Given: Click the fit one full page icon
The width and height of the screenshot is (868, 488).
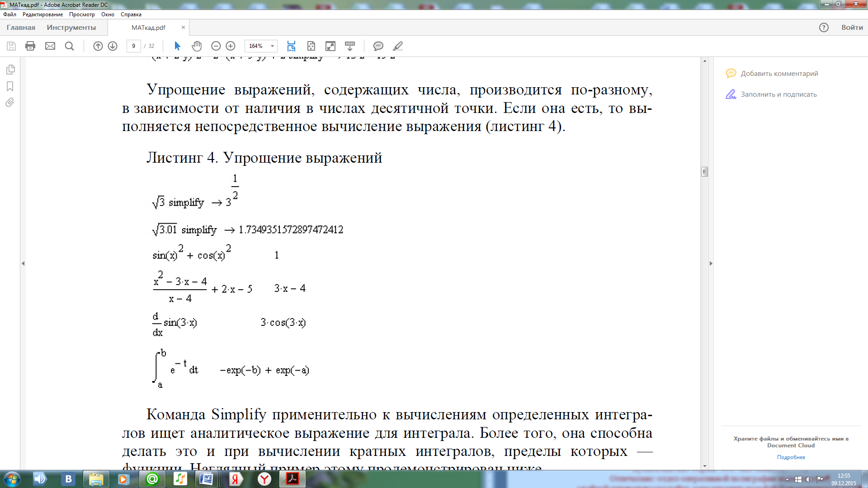Looking at the screenshot, I should point(311,46).
